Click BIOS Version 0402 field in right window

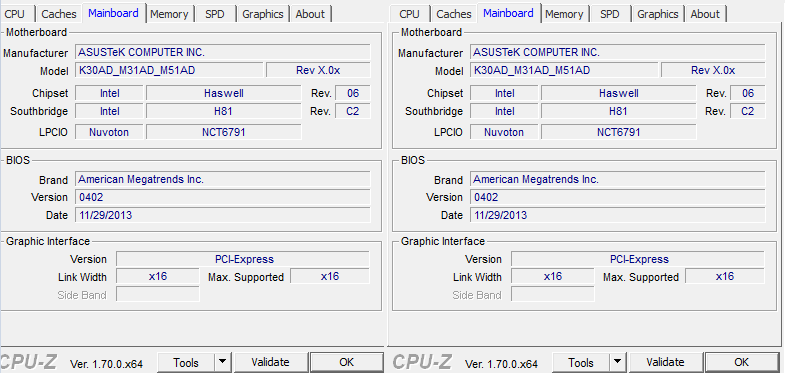tap(618, 197)
